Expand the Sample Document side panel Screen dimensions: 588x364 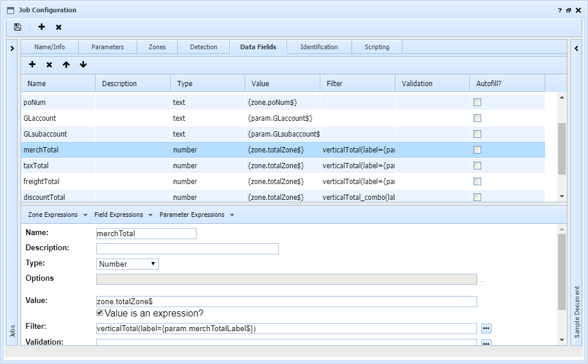577,49
